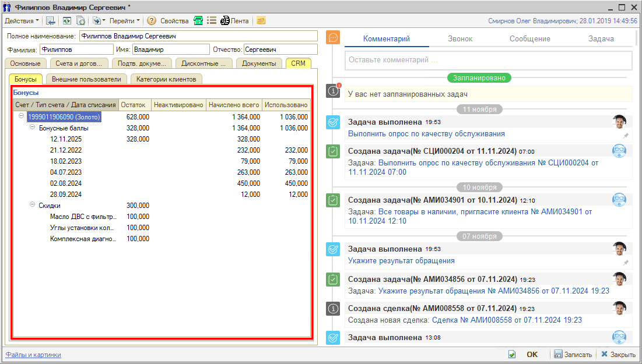Click the yellow help question mark icon
This screenshot has width=642, height=364.
pyautogui.click(x=152, y=20)
